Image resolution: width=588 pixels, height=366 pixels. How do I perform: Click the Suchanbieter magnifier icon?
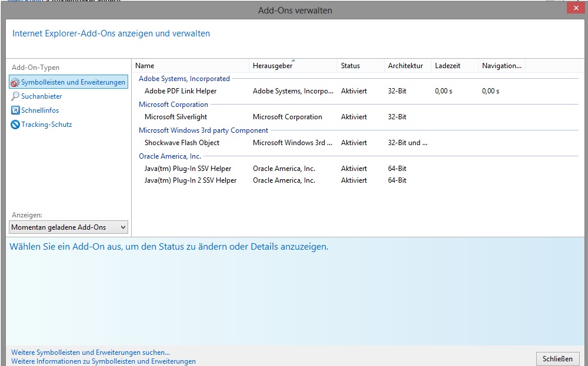click(x=15, y=96)
